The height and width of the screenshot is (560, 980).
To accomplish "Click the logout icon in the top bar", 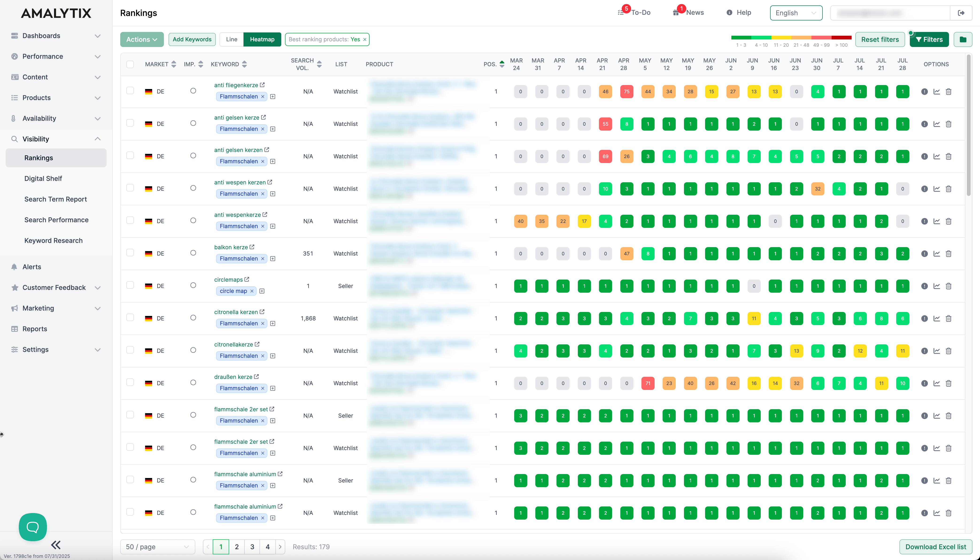I will click(961, 13).
